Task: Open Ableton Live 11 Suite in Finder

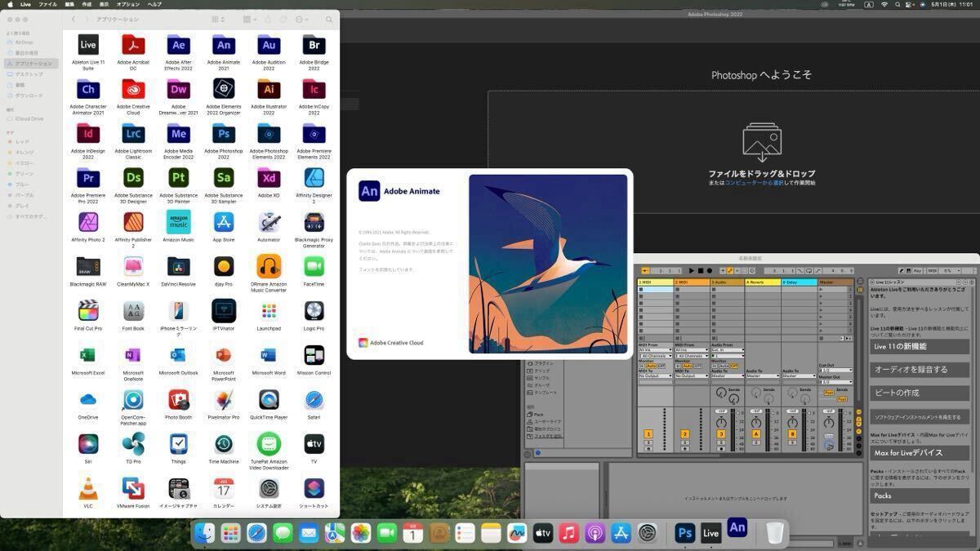Action: tap(88, 45)
